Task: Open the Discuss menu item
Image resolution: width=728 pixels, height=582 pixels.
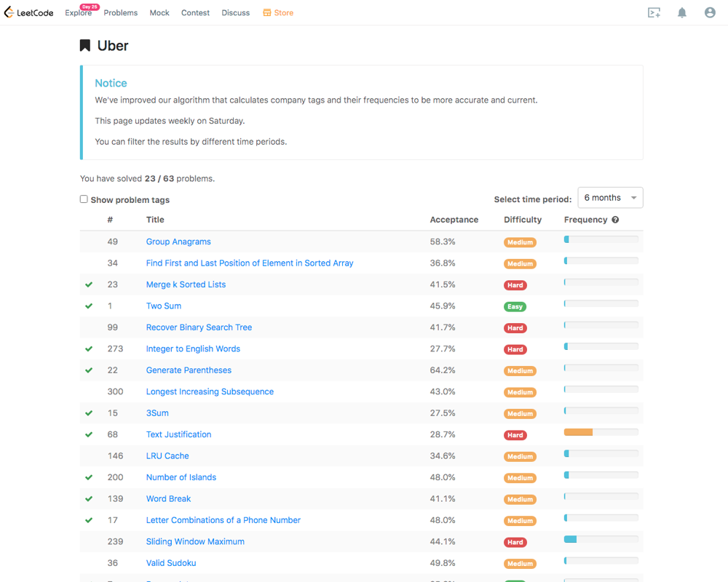Action: coord(235,13)
